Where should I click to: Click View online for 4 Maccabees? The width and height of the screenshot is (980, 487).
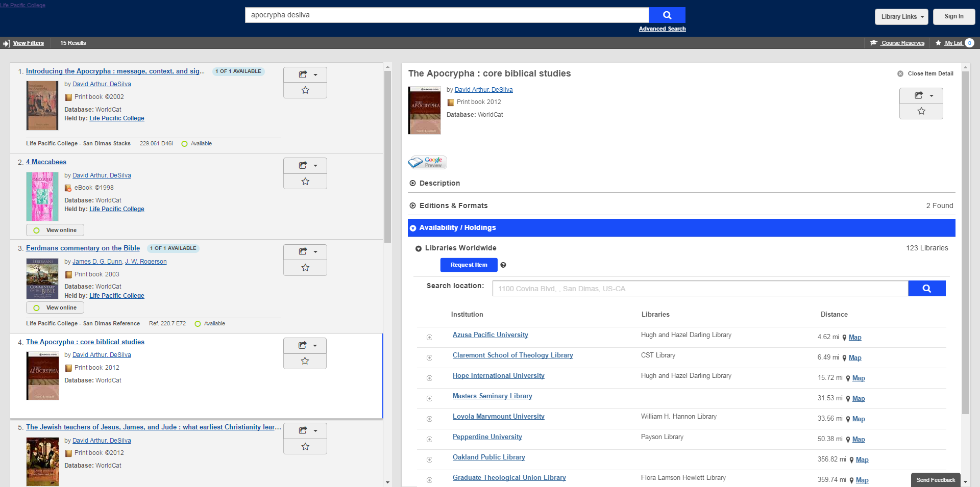coord(55,230)
